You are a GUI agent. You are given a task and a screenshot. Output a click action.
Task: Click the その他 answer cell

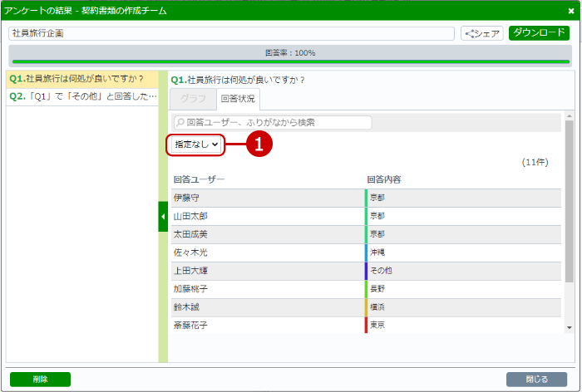tap(463, 271)
